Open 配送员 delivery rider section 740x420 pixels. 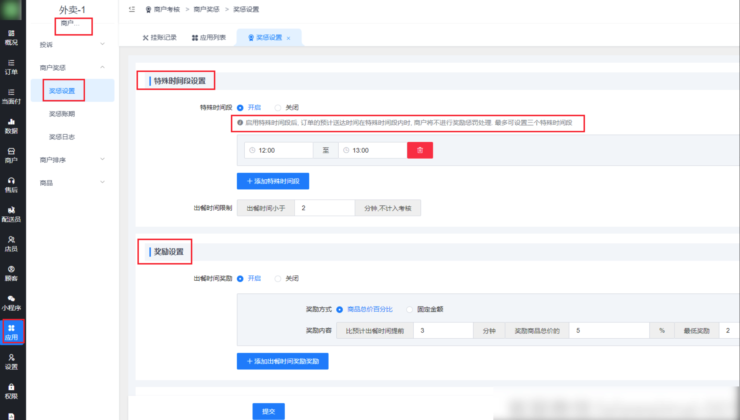[11, 214]
